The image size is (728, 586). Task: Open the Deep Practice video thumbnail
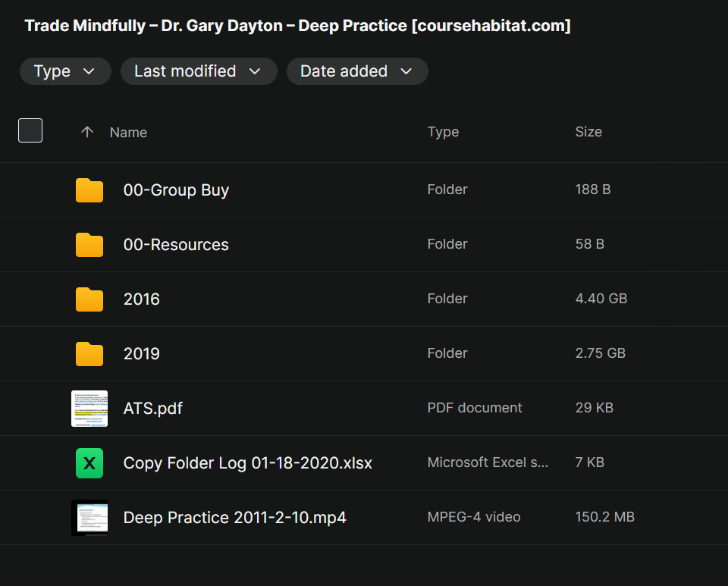89,518
